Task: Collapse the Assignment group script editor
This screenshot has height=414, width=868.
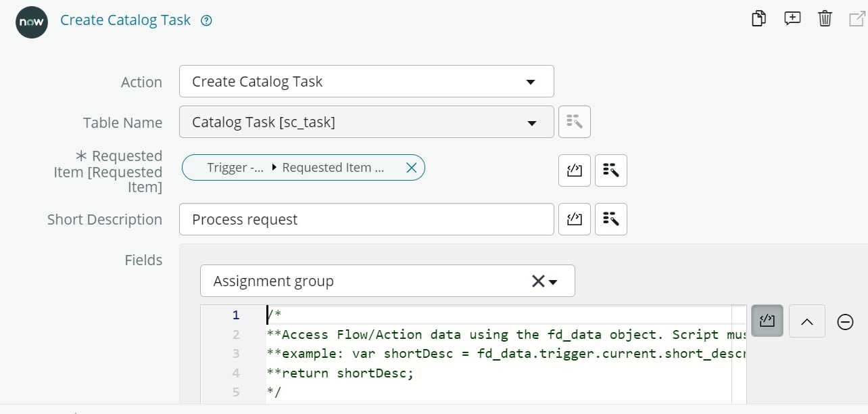Action: pyautogui.click(x=806, y=321)
